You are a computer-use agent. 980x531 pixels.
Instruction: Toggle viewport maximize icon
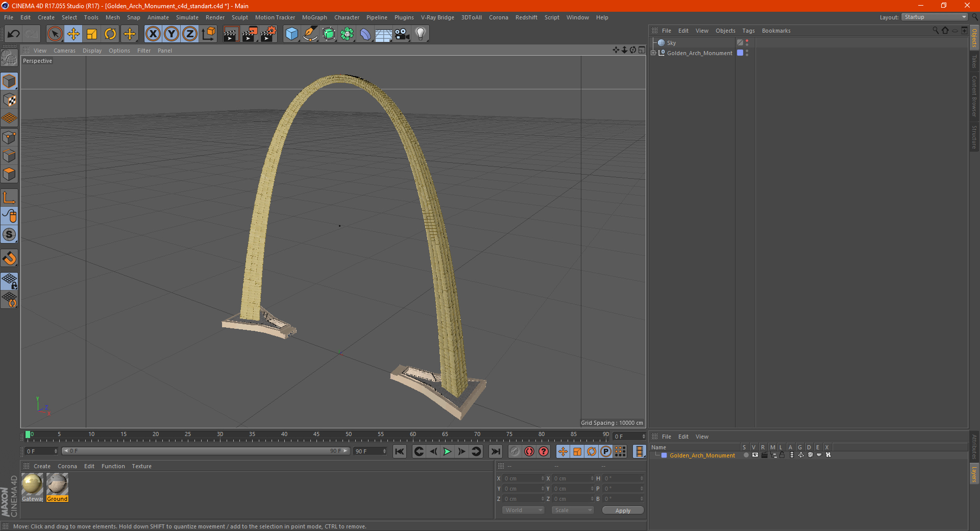coord(642,50)
